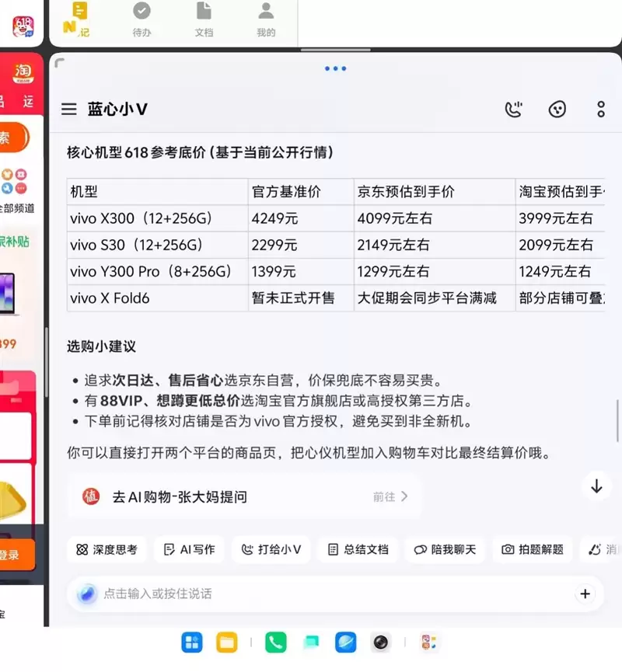Open the green Phone app in dock
622x672 pixels.
coord(276,642)
